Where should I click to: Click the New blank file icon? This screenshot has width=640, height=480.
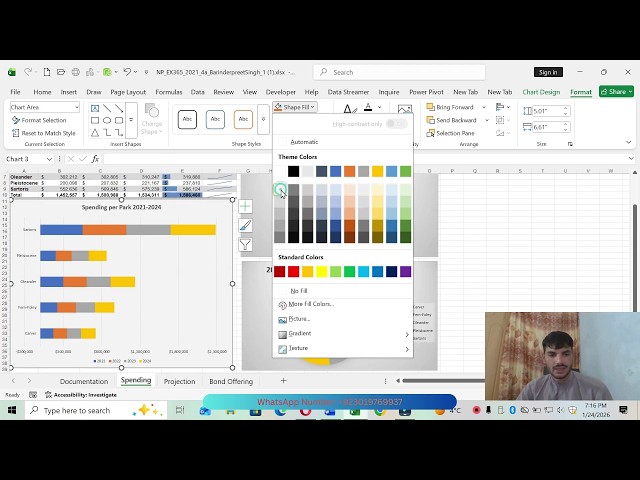[x=47, y=72]
